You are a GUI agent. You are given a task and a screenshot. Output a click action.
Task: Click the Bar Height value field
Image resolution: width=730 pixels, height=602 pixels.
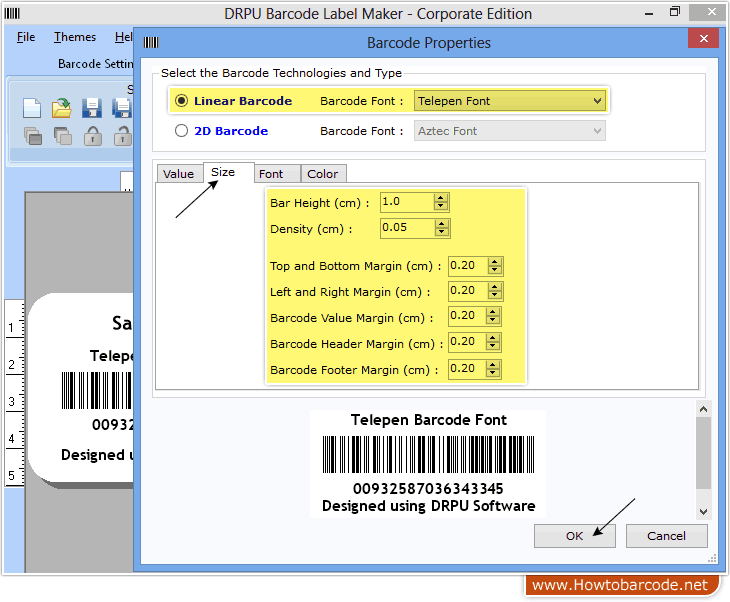click(407, 202)
